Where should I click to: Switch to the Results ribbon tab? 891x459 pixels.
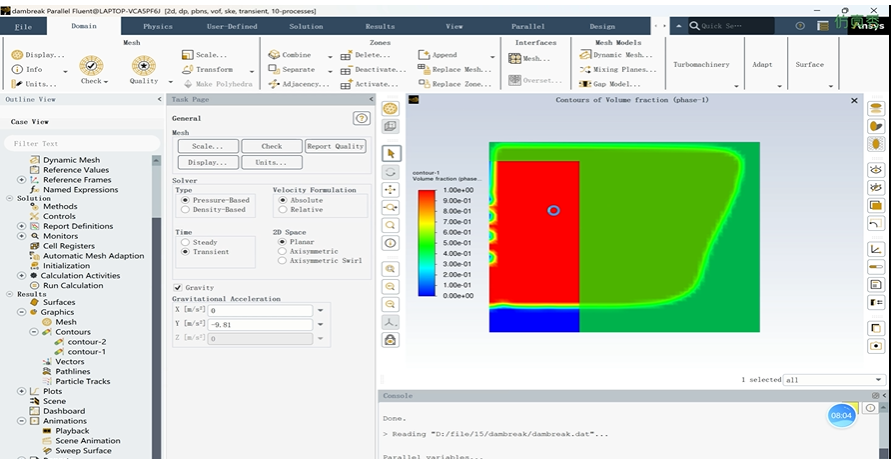[x=380, y=26]
